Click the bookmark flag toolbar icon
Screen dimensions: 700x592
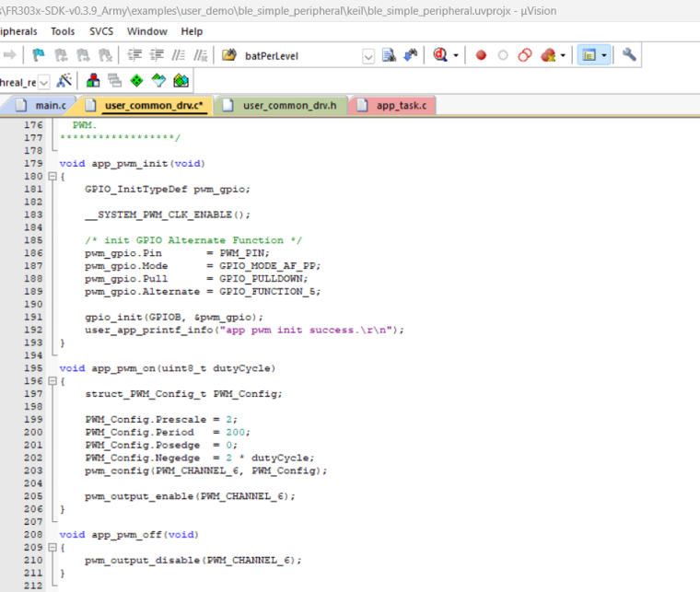[x=39, y=55]
